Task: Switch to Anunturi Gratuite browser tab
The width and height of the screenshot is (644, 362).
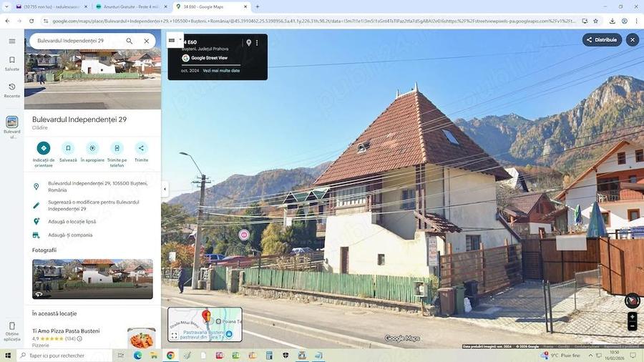Action: [x=130, y=6]
